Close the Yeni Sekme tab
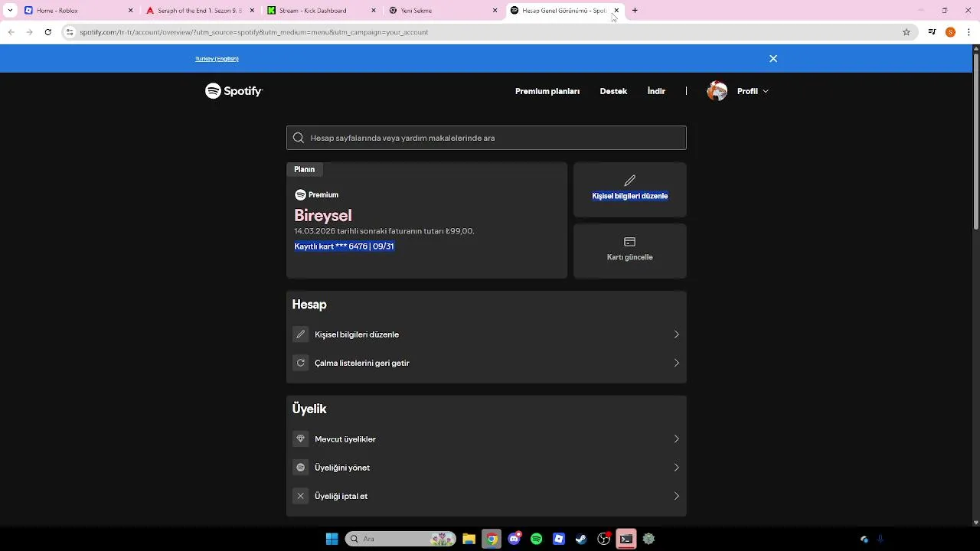 point(495,11)
